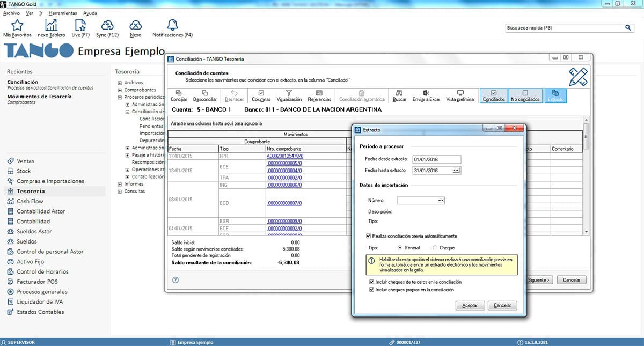Click the Desconciliar toolbar icon
This screenshot has width=644, height=346.
pos(204,95)
